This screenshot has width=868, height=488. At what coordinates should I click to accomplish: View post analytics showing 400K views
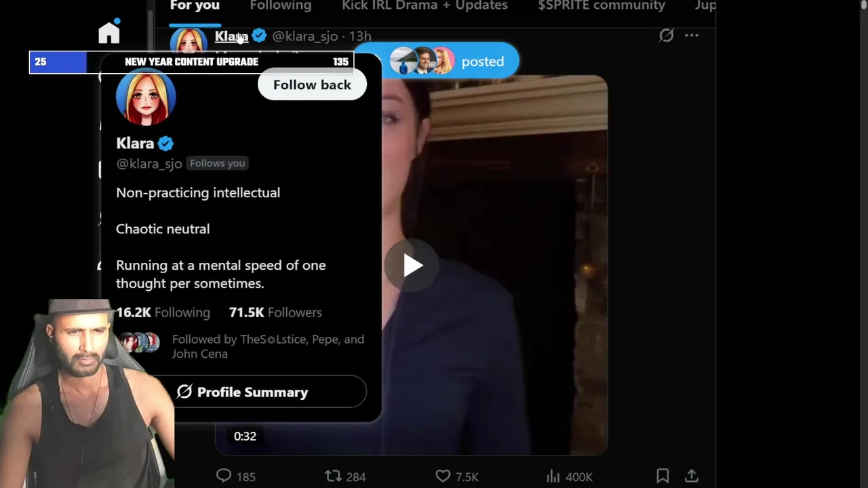coord(570,476)
